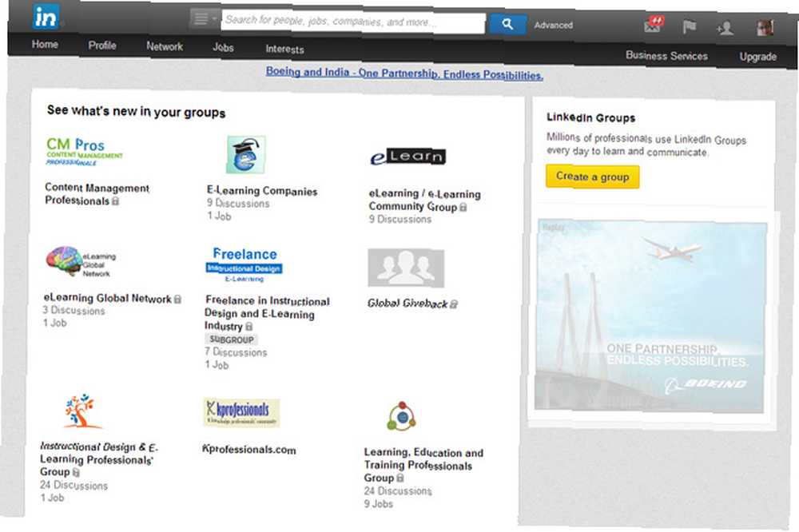
Task: Open the notifications flag icon
Action: pyautogui.click(x=689, y=26)
